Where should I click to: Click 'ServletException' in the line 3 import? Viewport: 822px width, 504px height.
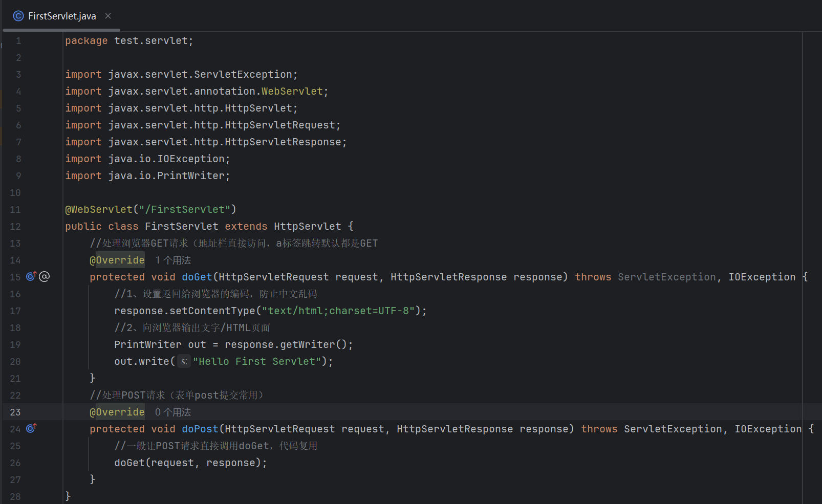pos(243,75)
